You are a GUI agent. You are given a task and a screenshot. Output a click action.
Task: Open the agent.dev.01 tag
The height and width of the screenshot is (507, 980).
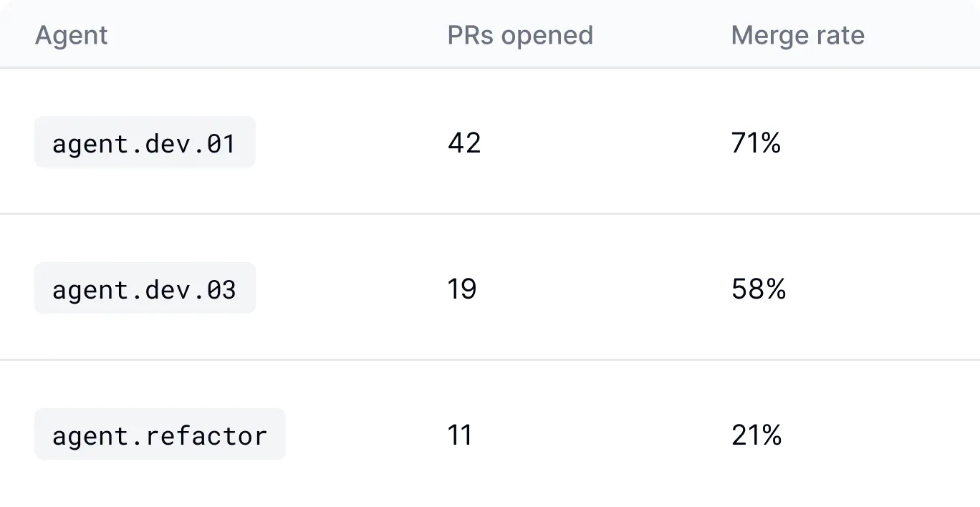pos(145,143)
